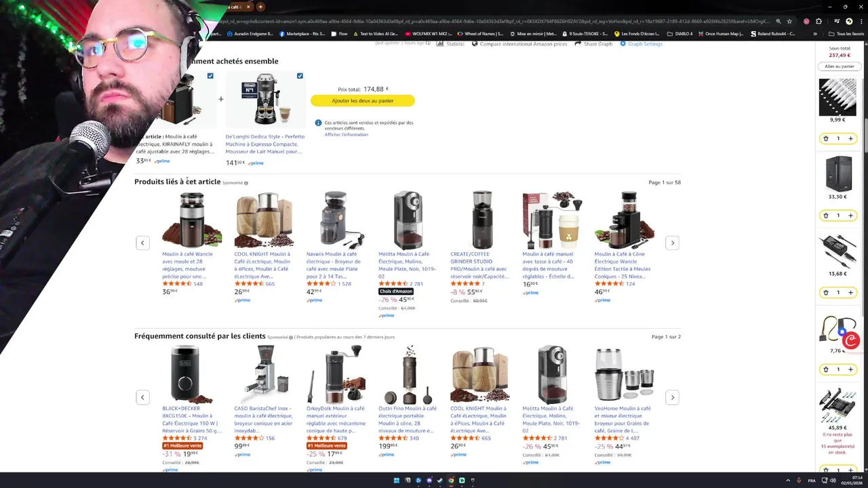This screenshot has width=868, height=488.
Task: Open the Wheel of Names bookmark
Action: (480, 33)
